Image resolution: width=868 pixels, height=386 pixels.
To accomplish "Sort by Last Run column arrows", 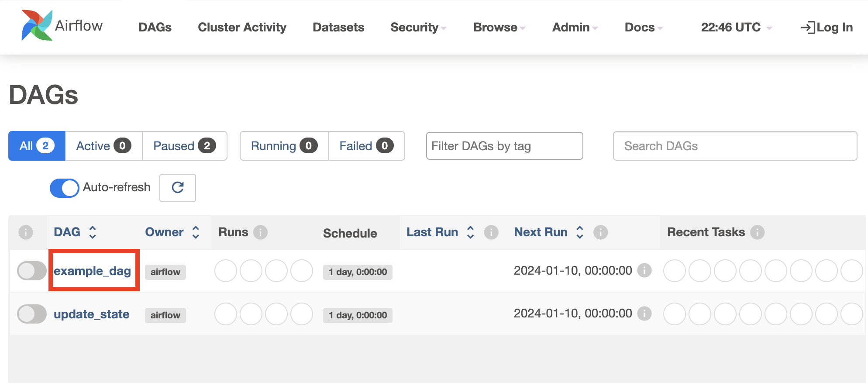I will point(470,232).
